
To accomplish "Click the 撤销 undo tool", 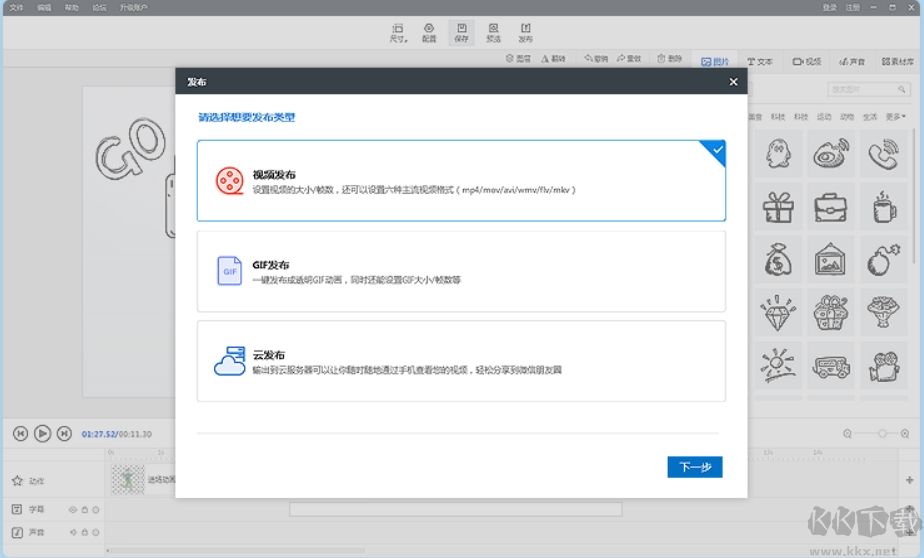I will (x=596, y=58).
